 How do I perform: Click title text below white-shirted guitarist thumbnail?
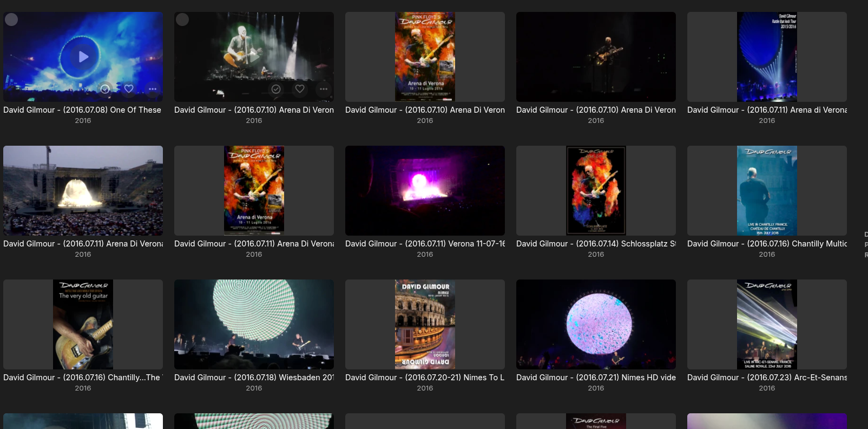tap(254, 110)
